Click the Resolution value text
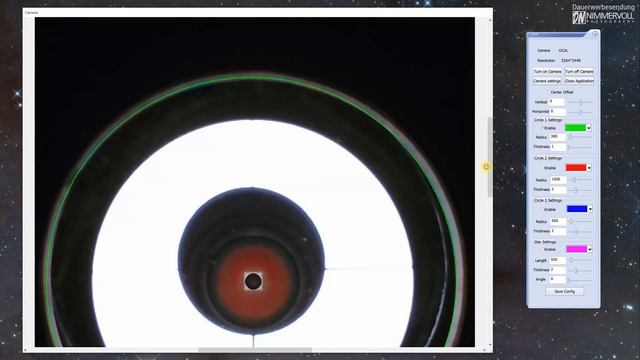640x360 pixels. coord(571,60)
